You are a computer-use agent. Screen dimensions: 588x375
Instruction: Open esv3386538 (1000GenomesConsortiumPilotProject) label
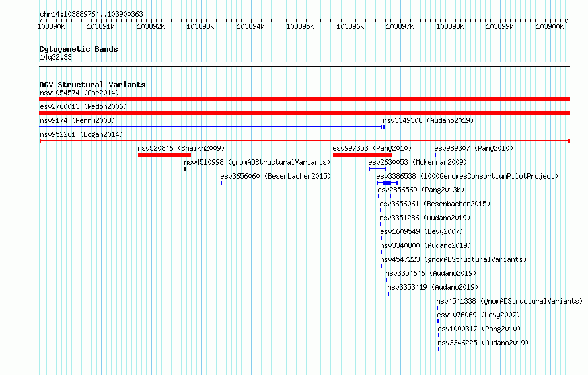pos(467,176)
